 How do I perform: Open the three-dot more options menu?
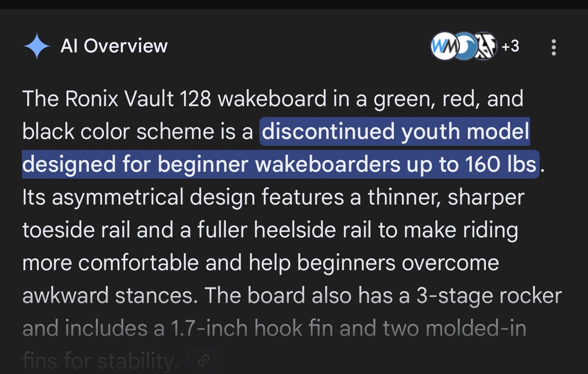[554, 47]
